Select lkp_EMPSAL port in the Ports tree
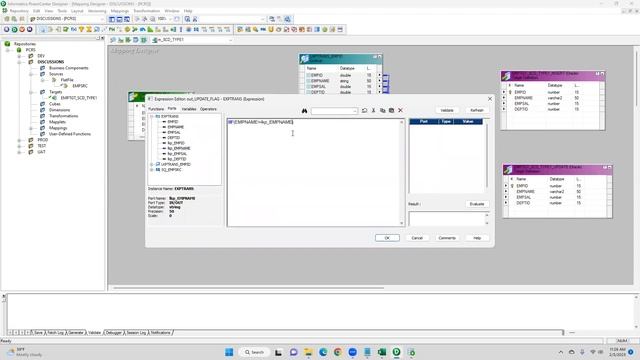Viewport: 640px width, 360px height. (x=177, y=154)
